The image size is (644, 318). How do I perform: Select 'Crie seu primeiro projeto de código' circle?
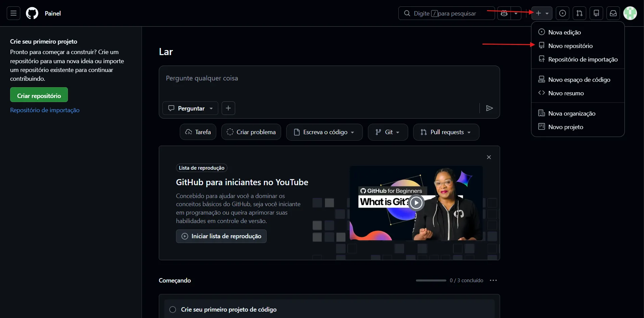pyautogui.click(x=173, y=310)
